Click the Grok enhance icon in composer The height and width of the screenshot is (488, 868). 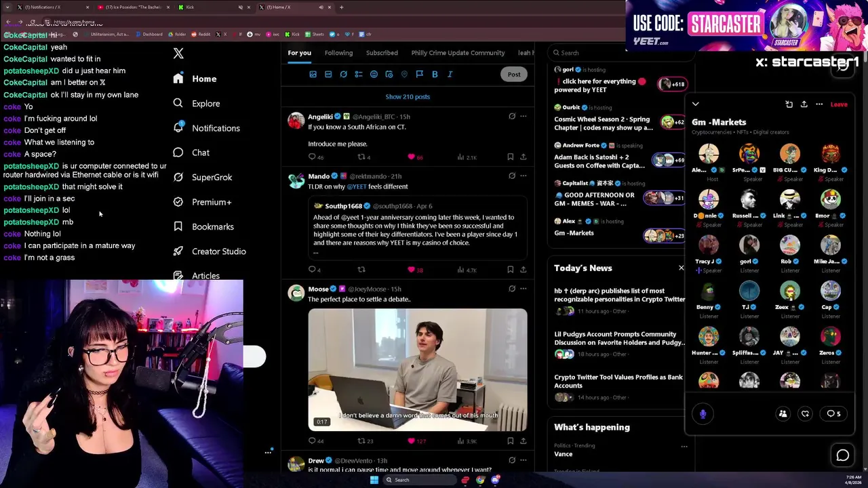[x=343, y=75]
